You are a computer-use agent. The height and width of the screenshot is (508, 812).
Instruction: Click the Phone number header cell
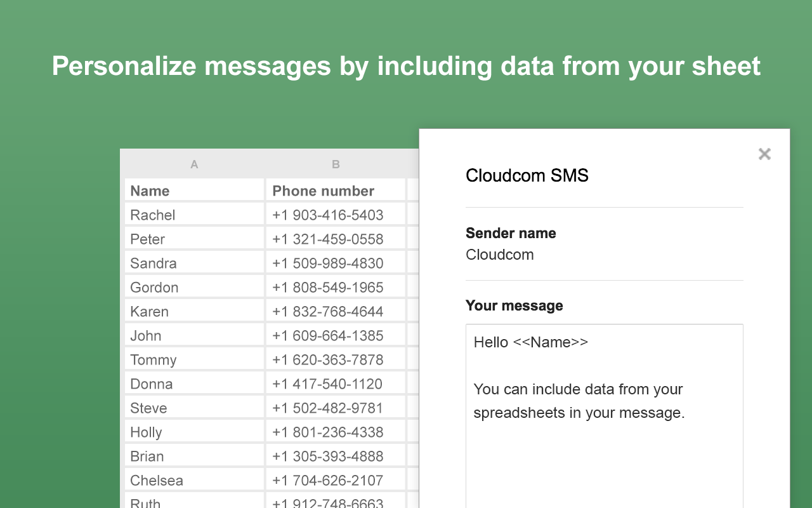pos(336,190)
